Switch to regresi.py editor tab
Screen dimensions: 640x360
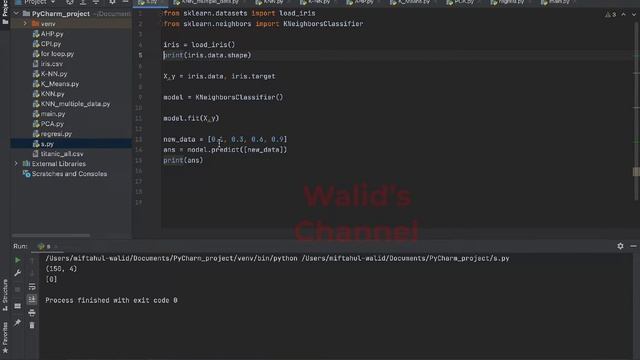click(507, 2)
